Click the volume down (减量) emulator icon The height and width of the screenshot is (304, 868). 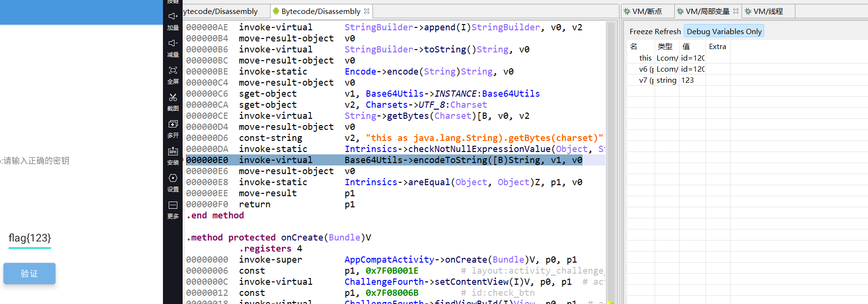click(x=173, y=43)
